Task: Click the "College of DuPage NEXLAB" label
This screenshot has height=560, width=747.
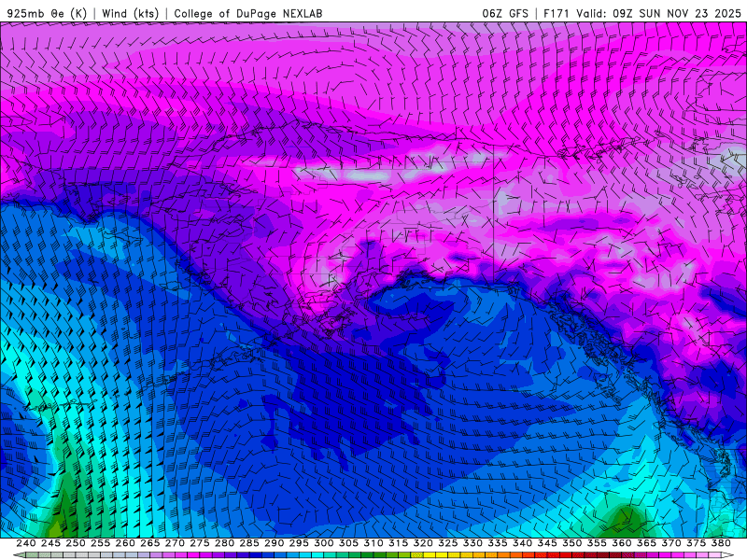Action: point(248,13)
